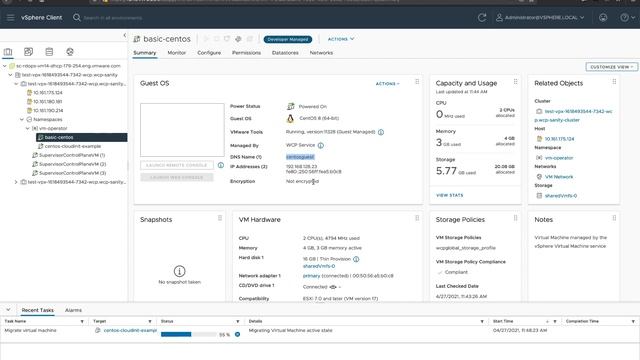Click the power on toolbar icon
Image resolution: width=640 pixels, height=360 pixels.
[206, 39]
